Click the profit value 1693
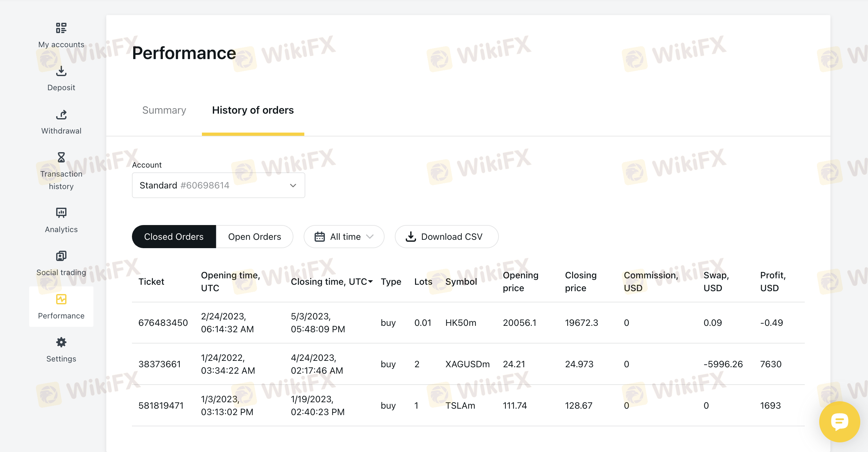The height and width of the screenshot is (452, 868). (x=770, y=405)
